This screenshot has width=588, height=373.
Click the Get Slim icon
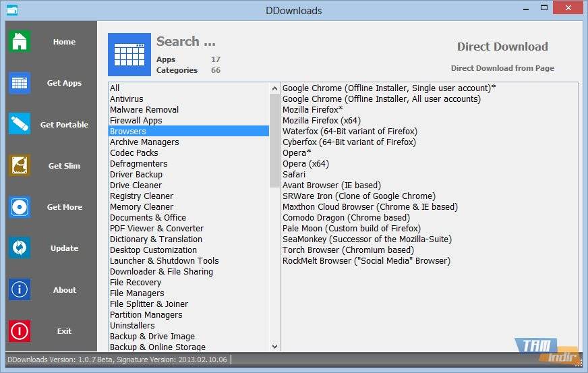pyautogui.click(x=20, y=165)
